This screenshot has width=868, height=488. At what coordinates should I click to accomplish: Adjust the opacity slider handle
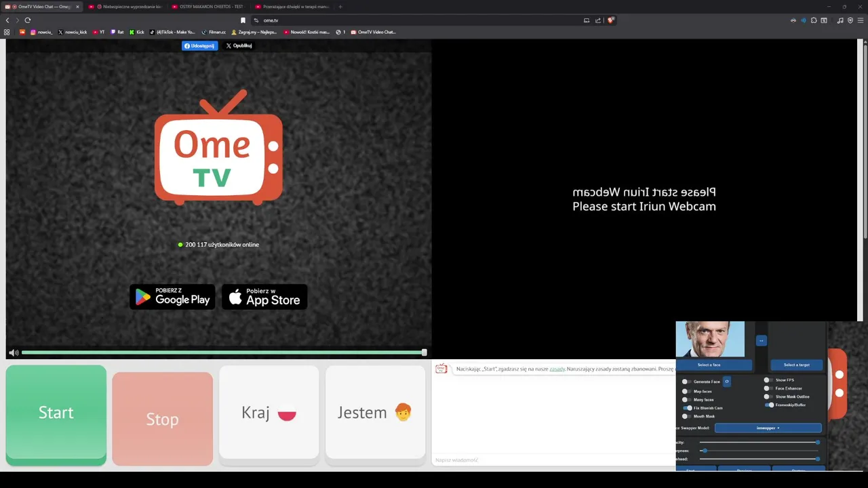(x=817, y=443)
